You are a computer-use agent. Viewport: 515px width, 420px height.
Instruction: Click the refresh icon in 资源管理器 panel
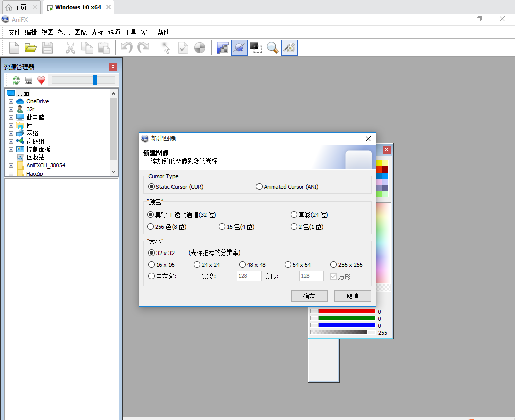16,80
